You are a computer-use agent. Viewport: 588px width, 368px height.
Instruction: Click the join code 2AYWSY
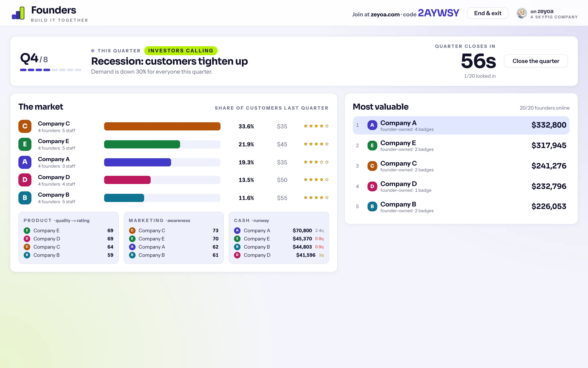point(438,13)
